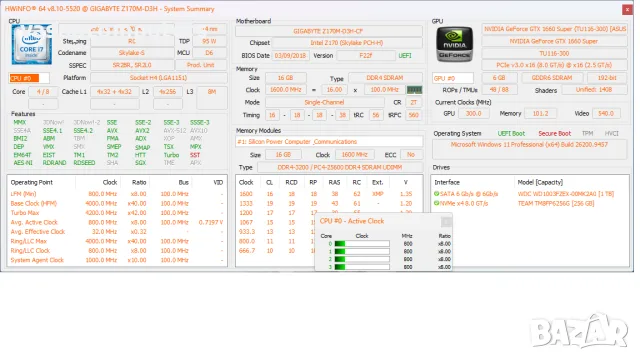
Task: Click the PCIe v3.0 x16 bus field
Action: click(554, 65)
